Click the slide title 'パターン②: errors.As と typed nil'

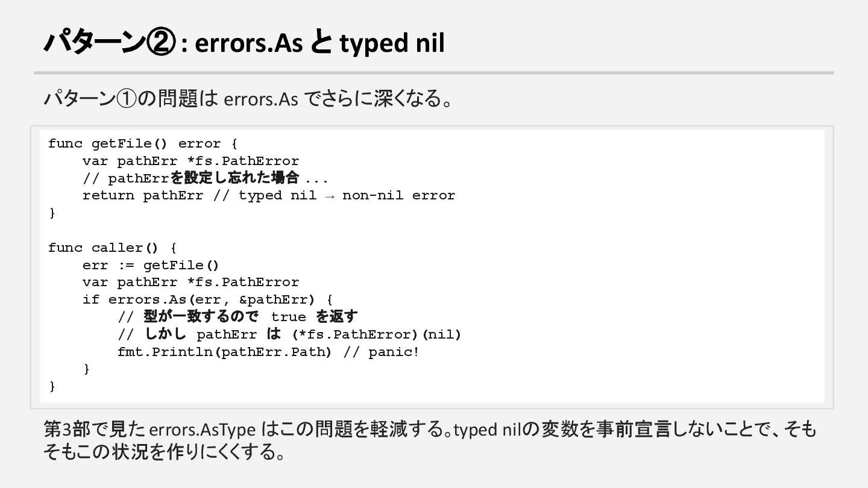tap(244, 43)
